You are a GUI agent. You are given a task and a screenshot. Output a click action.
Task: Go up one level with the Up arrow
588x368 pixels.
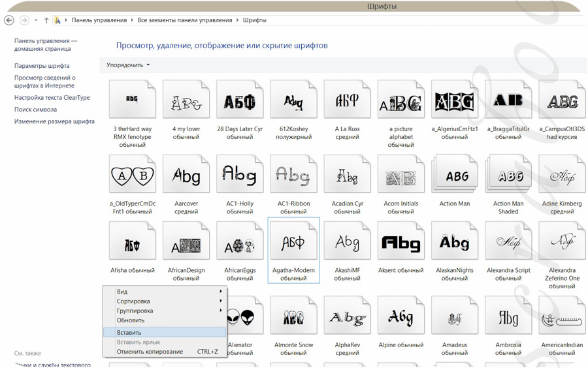pyautogui.click(x=46, y=20)
